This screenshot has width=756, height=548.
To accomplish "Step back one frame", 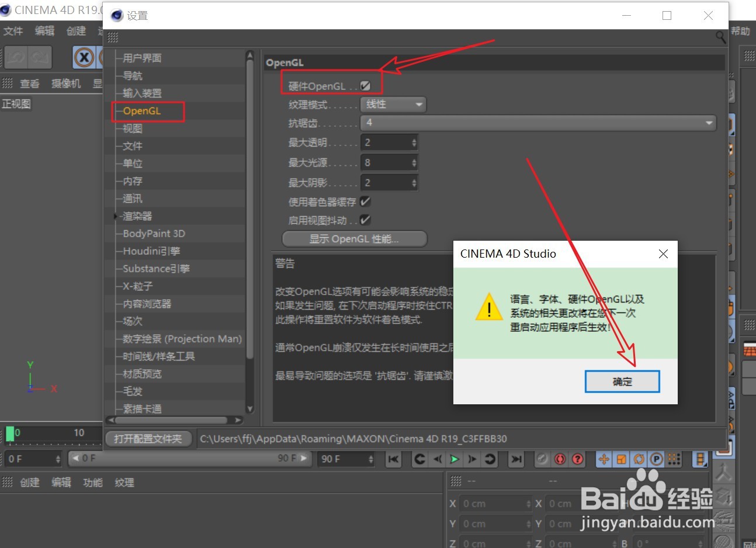I will 437,459.
